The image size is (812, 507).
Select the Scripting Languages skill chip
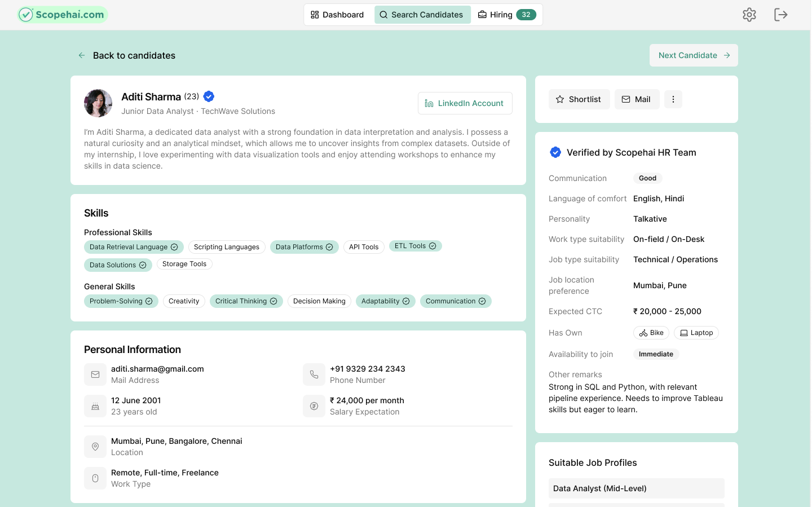(226, 247)
